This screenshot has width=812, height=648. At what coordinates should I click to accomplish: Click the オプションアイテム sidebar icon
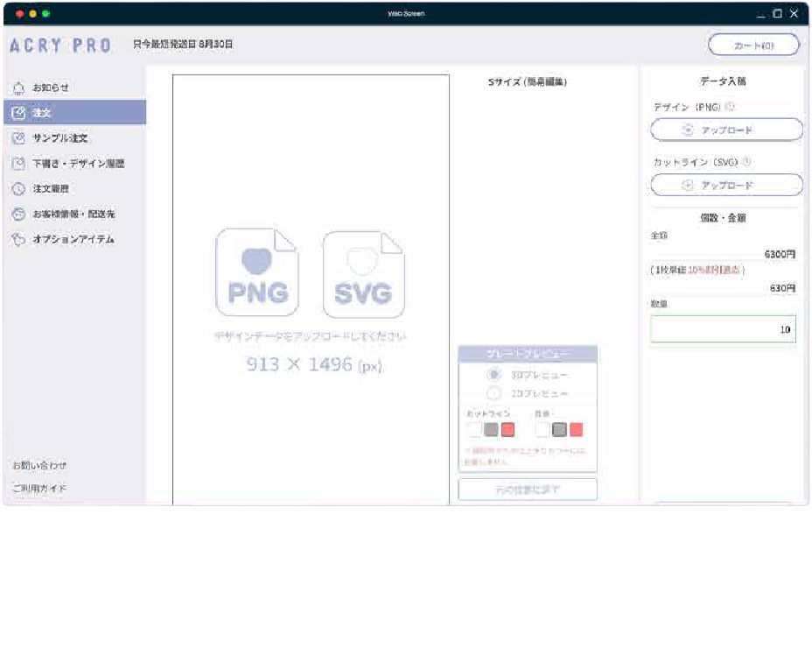18,239
